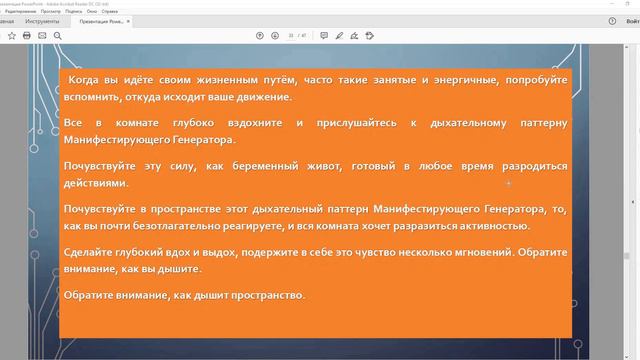640x360 pixels.
Task: Click the current page number field
Action: (291, 36)
